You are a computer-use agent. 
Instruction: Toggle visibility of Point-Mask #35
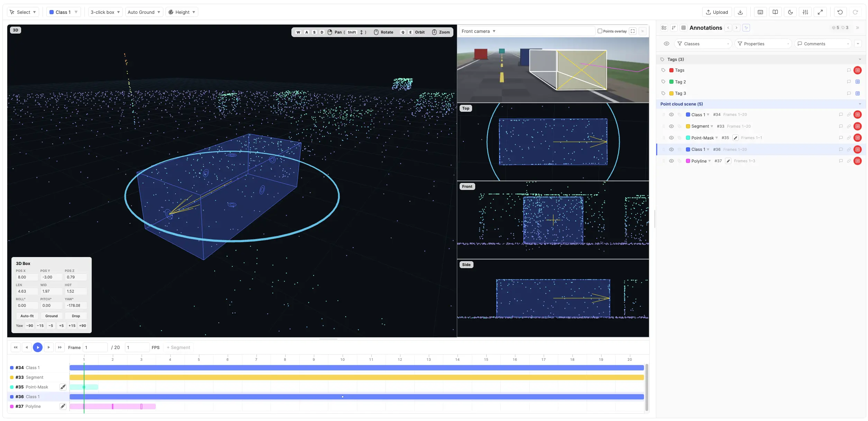tap(671, 138)
